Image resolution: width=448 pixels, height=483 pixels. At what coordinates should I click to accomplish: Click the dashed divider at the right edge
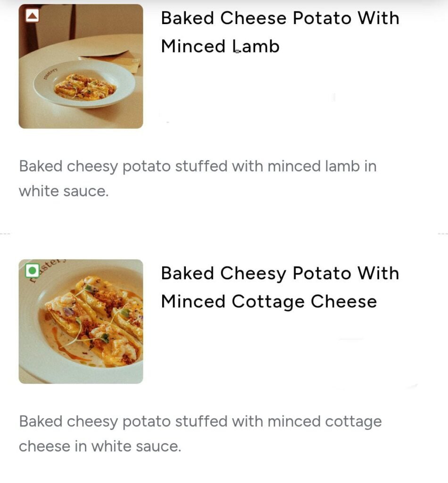(x=443, y=233)
